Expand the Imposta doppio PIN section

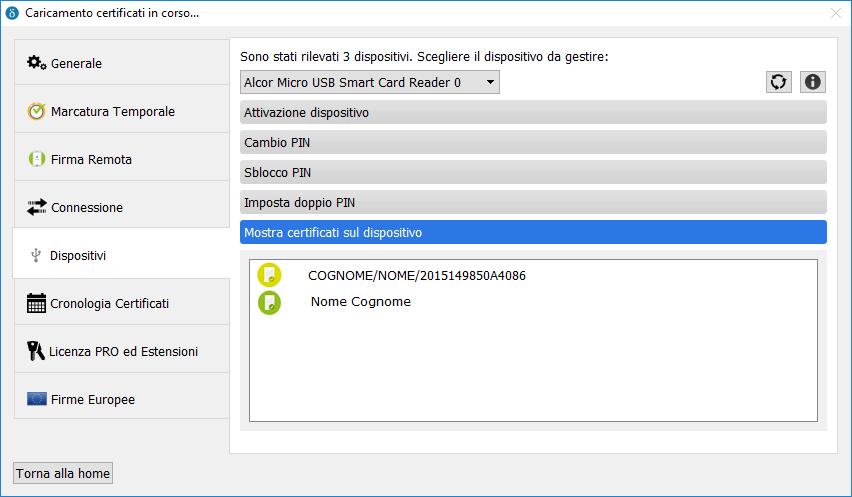coord(533,203)
